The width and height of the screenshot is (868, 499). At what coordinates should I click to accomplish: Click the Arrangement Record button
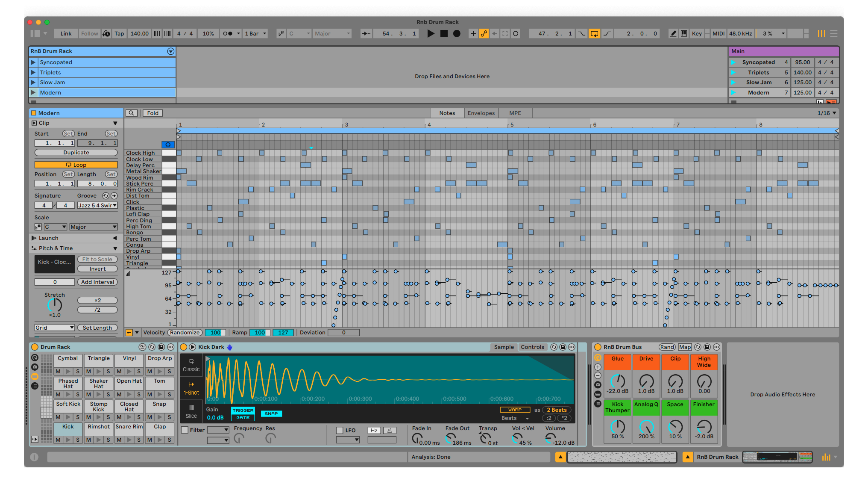(457, 34)
